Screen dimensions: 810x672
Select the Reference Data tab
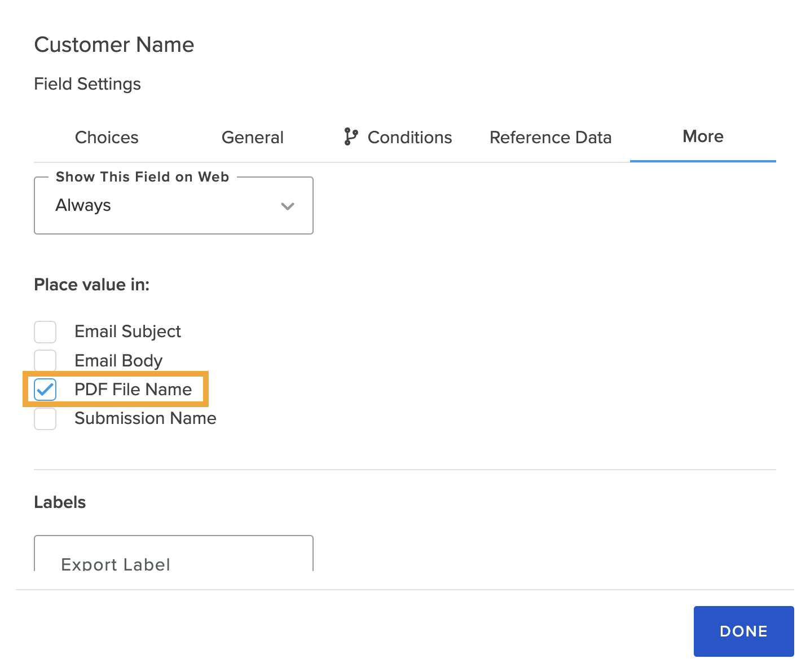click(x=551, y=138)
